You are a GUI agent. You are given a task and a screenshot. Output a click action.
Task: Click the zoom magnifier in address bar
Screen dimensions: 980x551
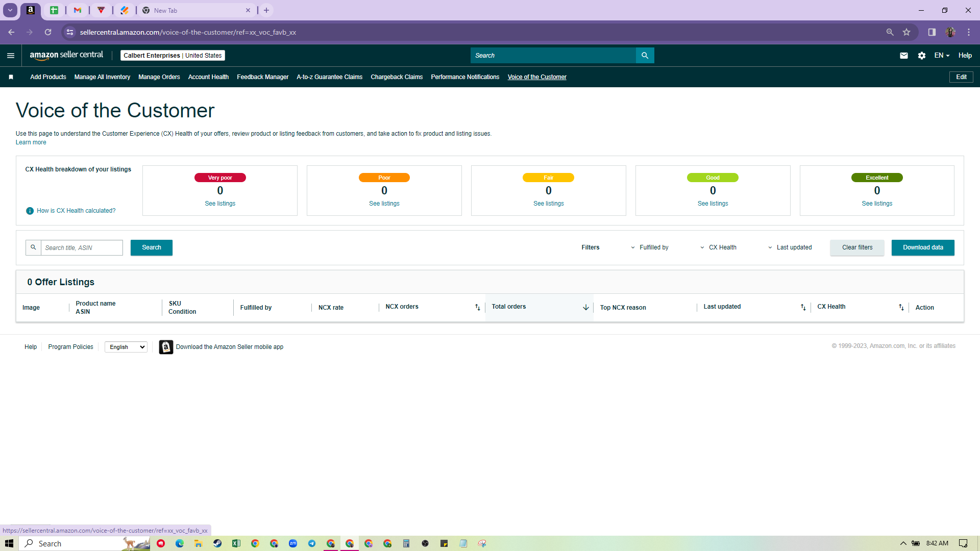890,32
